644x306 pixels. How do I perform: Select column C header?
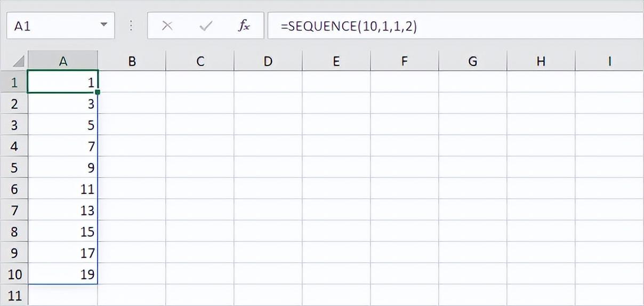tap(200, 61)
